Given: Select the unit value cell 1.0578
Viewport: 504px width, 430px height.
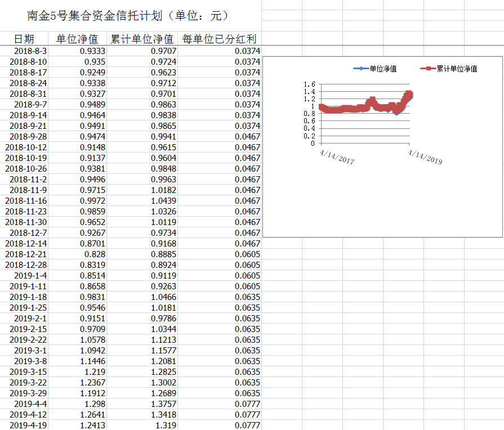Looking at the screenshot, I should click(77, 340).
